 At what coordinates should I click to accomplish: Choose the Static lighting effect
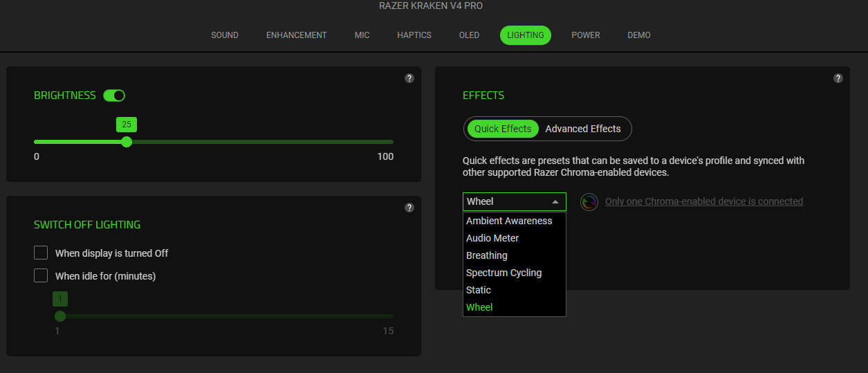tap(479, 290)
